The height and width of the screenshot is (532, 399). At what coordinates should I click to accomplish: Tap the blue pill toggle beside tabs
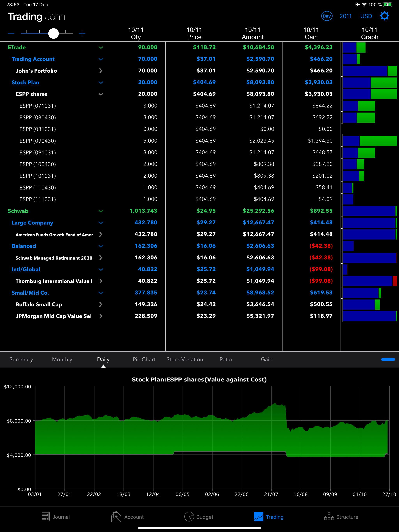(388, 359)
